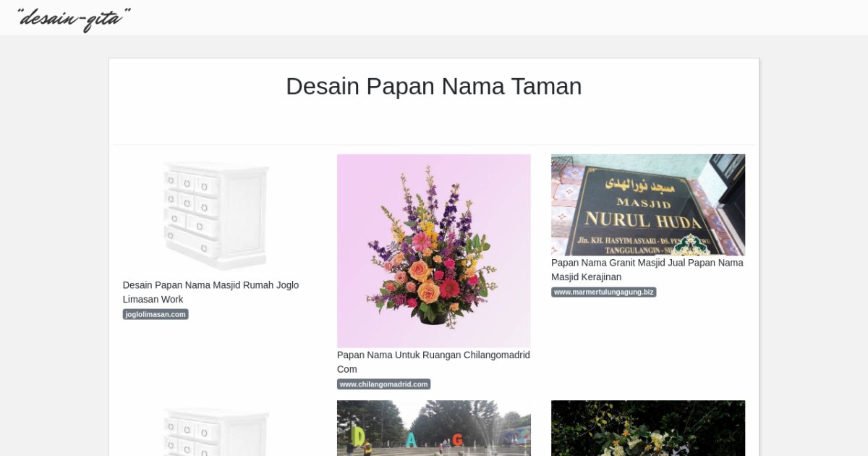
Task: Open the dark foliage flower photo
Action: click(647, 428)
